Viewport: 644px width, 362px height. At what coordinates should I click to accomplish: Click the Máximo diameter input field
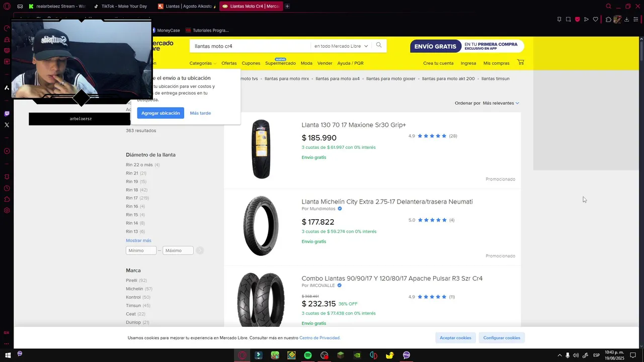pyautogui.click(x=178, y=250)
